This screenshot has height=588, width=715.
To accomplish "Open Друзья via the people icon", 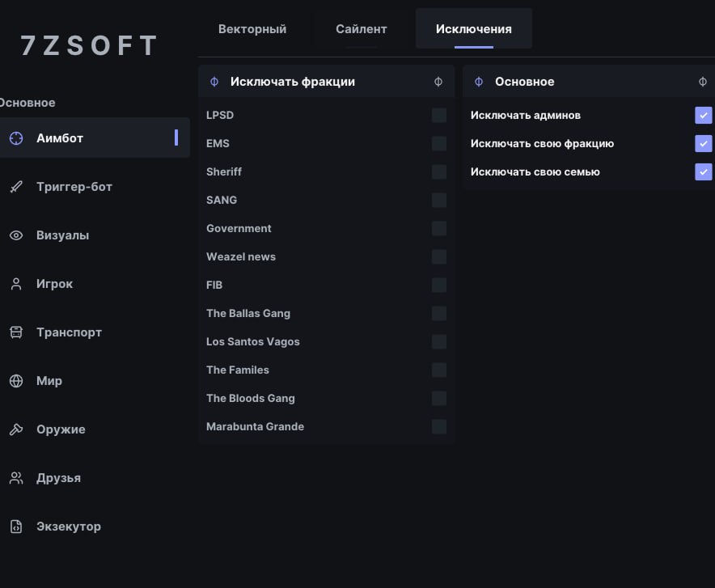I will coord(16,478).
